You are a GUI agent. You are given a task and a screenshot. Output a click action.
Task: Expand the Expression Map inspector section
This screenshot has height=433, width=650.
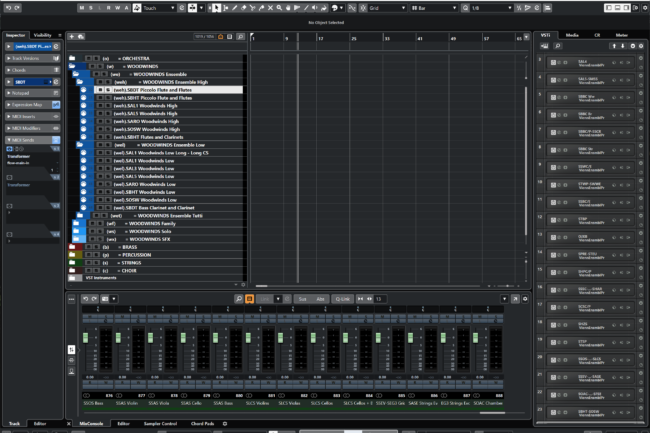tap(28, 105)
